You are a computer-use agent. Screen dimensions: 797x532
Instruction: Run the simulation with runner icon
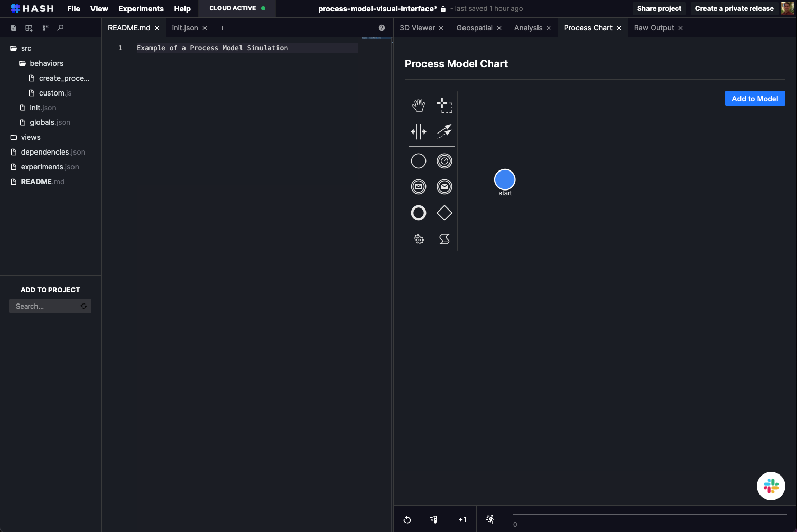click(x=490, y=519)
